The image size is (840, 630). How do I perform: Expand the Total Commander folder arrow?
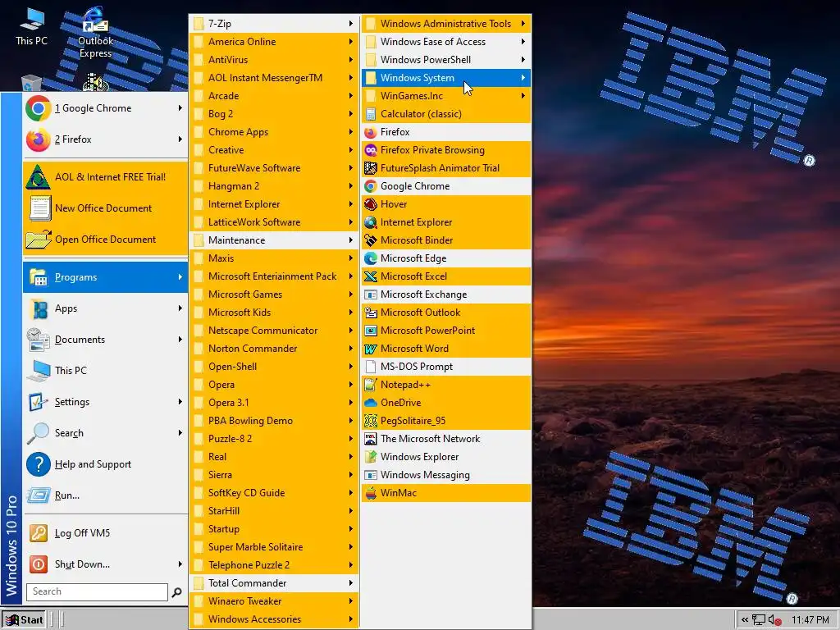tap(351, 583)
